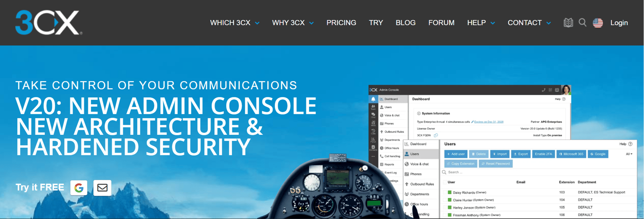The image size is (644, 219).
Task: Click the Users panel Help question icon
Action: coord(630,144)
